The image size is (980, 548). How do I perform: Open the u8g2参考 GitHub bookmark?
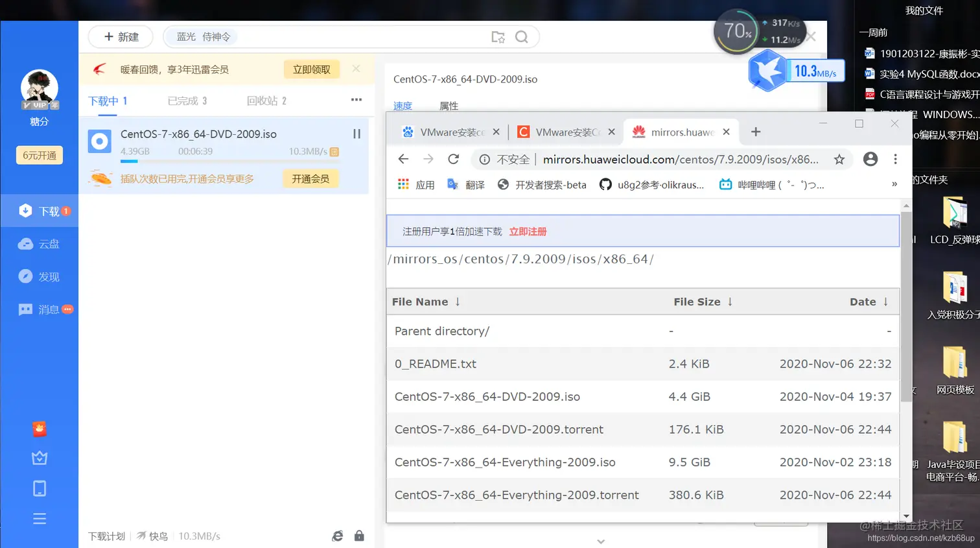651,185
